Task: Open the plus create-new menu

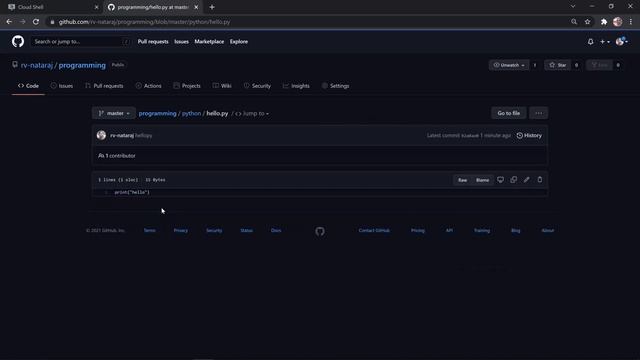Action: (x=604, y=42)
